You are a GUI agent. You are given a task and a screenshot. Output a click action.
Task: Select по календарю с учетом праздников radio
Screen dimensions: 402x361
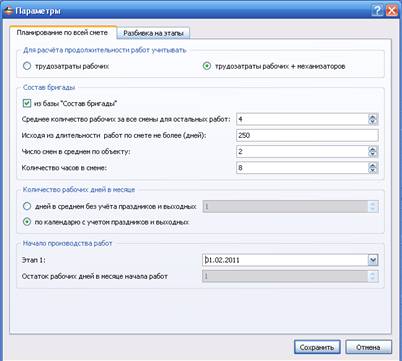coord(27,222)
